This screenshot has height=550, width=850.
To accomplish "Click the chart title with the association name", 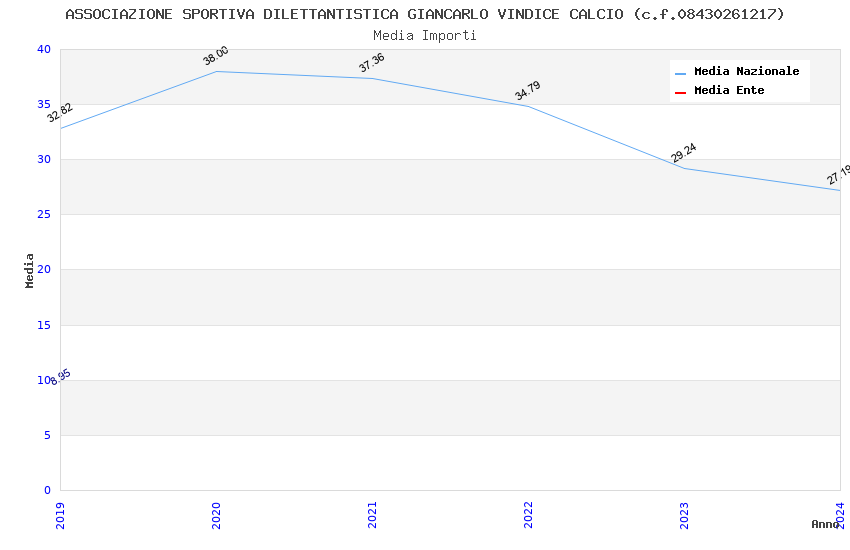I will pos(425,14).
